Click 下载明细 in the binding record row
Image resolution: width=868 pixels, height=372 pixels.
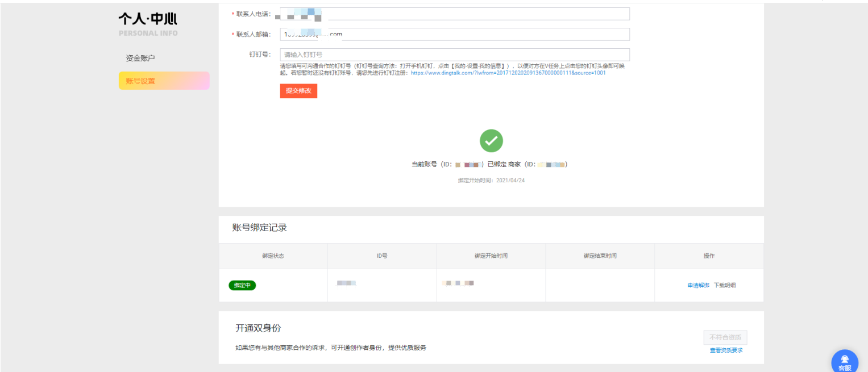[x=725, y=285]
